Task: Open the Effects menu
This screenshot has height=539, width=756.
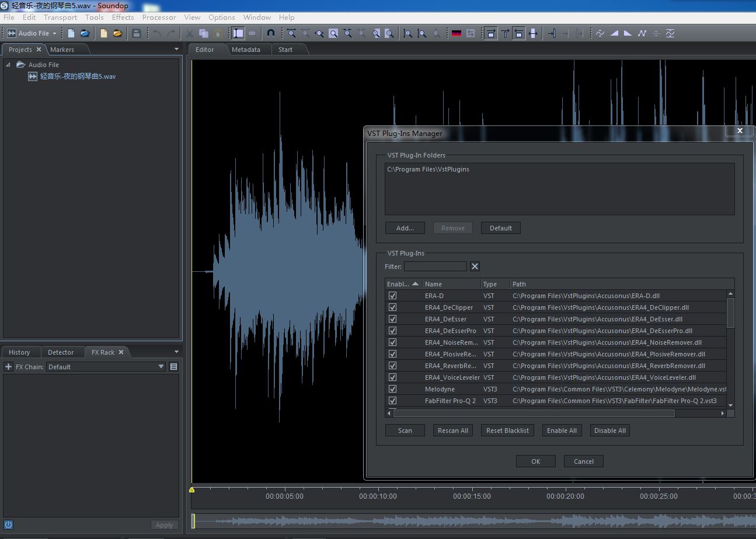Action: (x=123, y=17)
